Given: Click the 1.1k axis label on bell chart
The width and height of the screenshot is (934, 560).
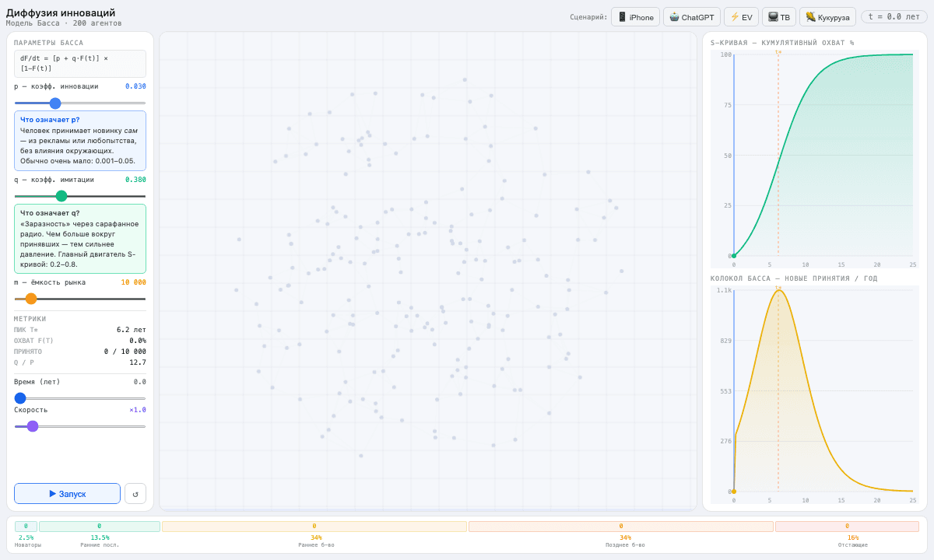Looking at the screenshot, I should [x=724, y=290].
